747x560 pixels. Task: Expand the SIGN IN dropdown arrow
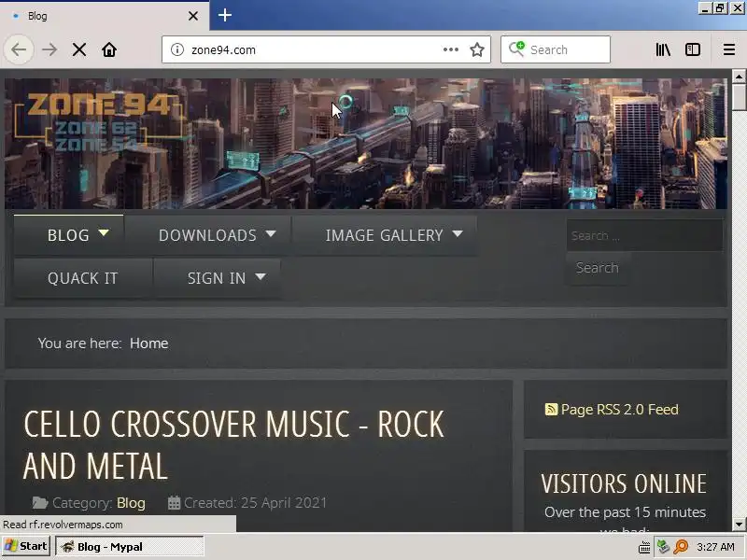pos(261,276)
